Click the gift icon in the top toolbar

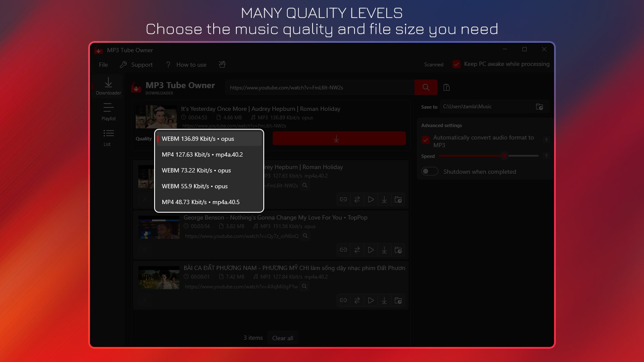222,64
